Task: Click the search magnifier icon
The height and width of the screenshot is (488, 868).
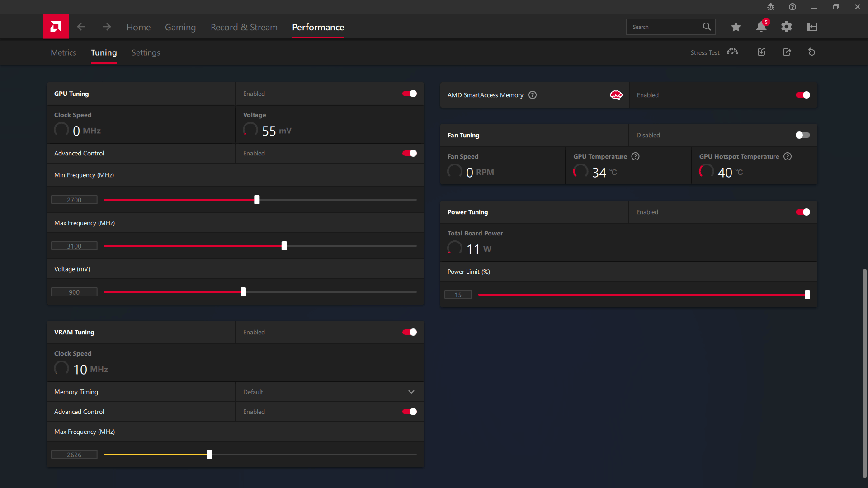Action: click(x=707, y=26)
